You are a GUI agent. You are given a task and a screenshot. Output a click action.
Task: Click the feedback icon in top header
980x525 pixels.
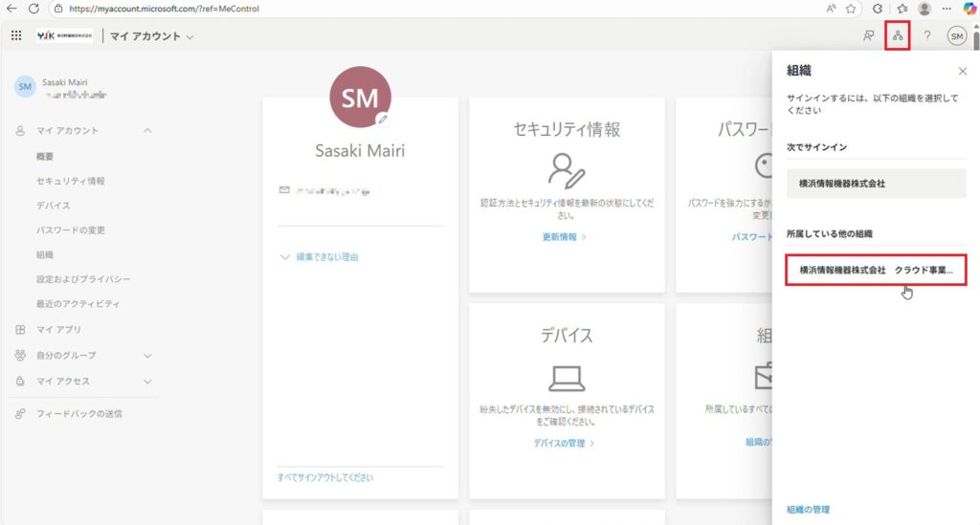[868, 36]
